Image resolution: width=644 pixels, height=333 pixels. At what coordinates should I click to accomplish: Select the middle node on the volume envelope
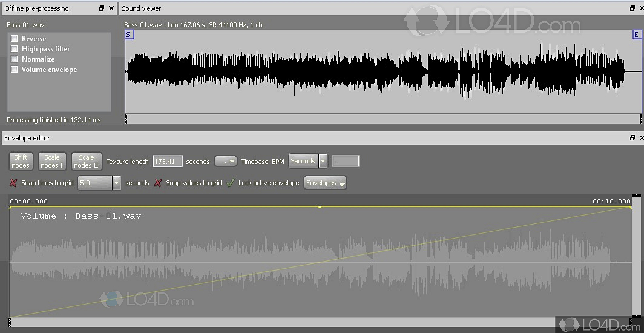click(x=320, y=207)
